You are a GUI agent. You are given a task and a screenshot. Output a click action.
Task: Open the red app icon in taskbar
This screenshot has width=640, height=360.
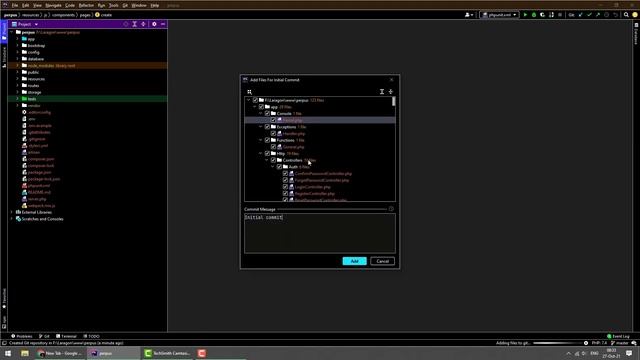click(x=202, y=353)
